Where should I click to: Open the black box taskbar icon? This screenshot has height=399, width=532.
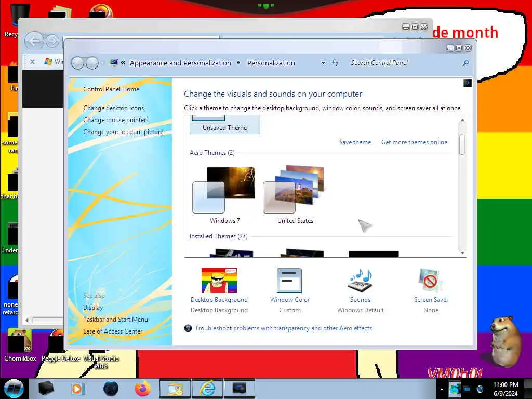46,389
